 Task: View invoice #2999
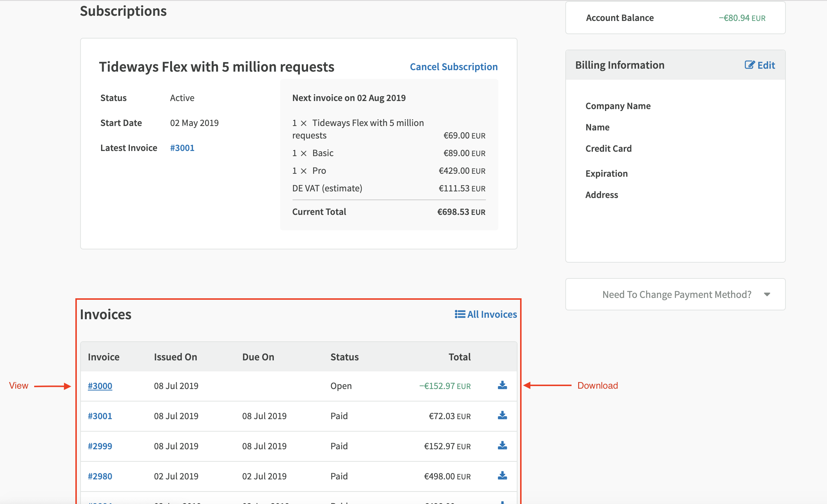100,446
